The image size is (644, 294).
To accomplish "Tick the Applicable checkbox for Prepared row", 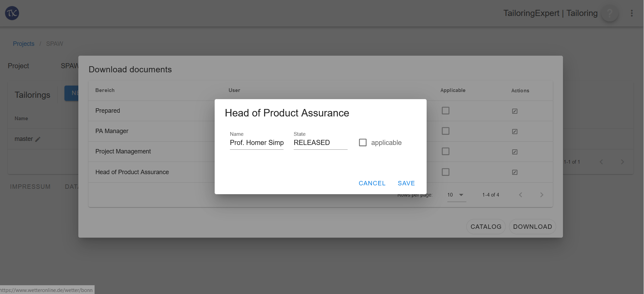I will click(446, 111).
